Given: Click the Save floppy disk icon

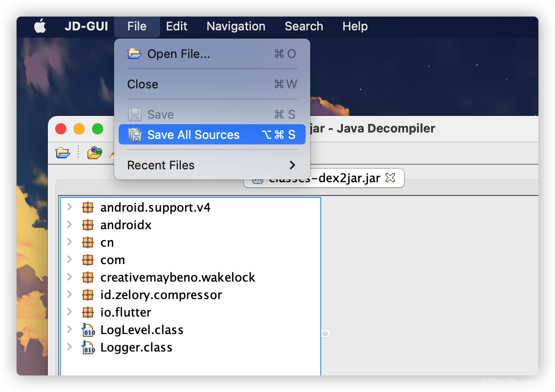Looking at the screenshot, I should click(134, 114).
